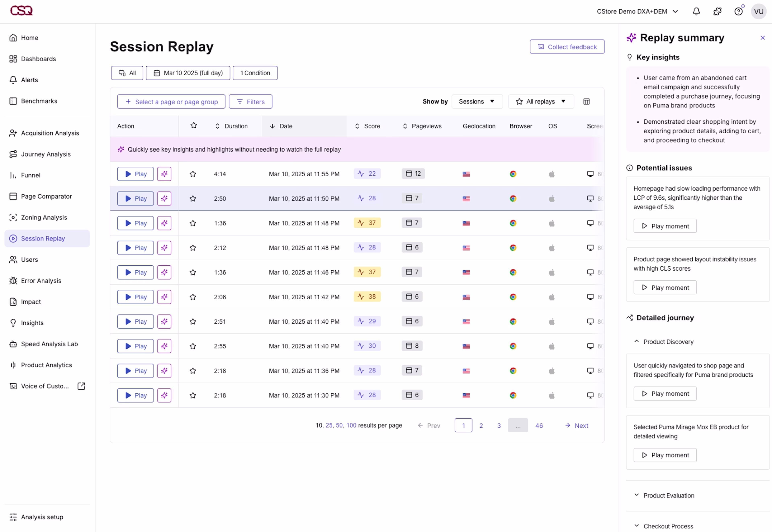Open Zoning Analysis in the sidebar
The width and height of the screenshot is (772, 532).
44,218
